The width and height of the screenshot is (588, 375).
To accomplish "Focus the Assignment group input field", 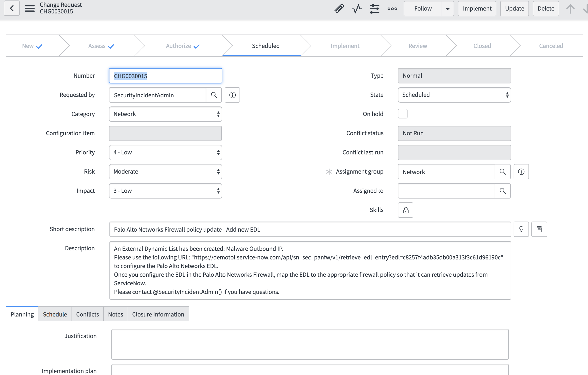I will [x=447, y=172].
